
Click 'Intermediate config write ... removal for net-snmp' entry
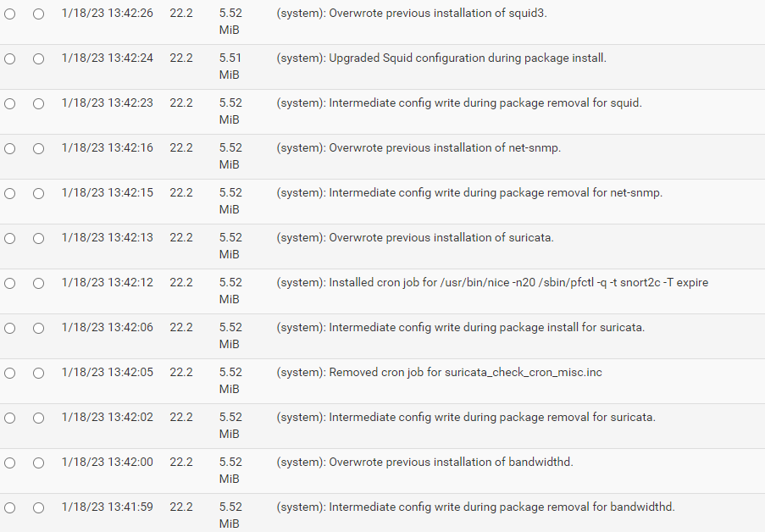(x=469, y=193)
